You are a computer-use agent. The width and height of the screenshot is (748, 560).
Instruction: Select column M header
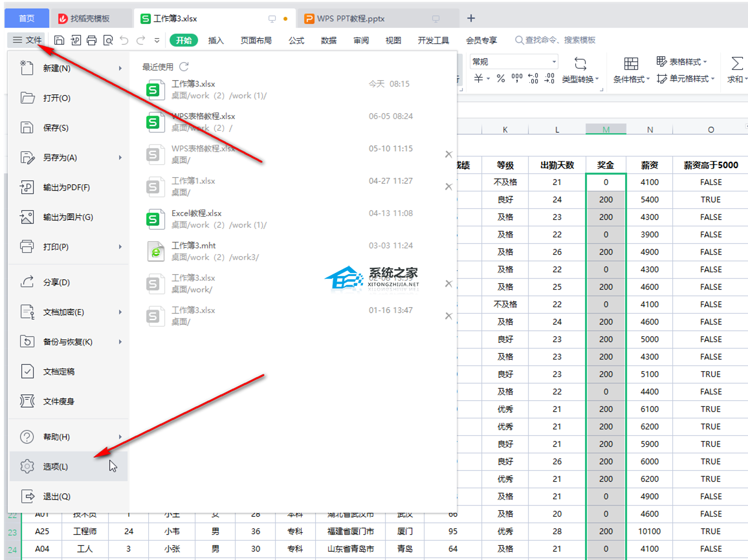click(x=606, y=130)
